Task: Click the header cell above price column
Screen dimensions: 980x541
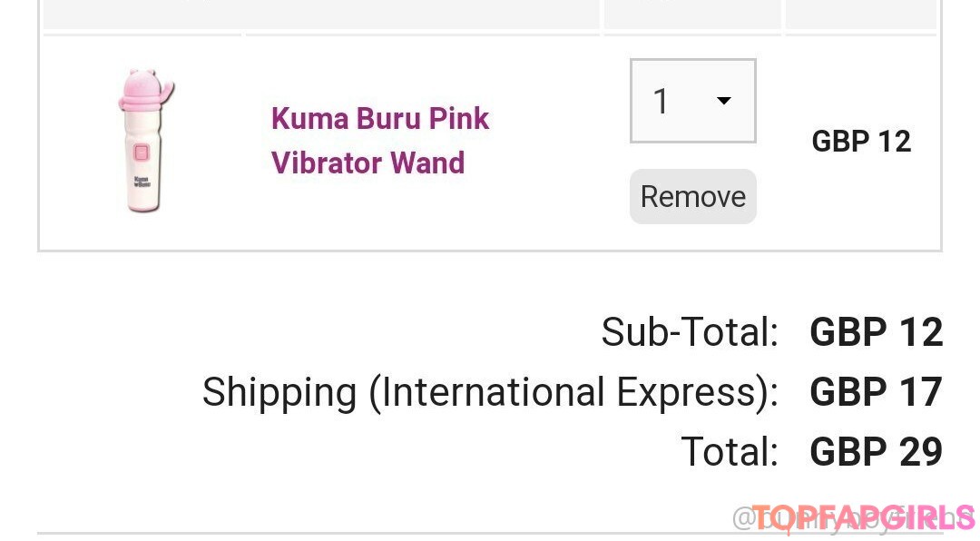Action: pyautogui.click(x=860, y=14)
